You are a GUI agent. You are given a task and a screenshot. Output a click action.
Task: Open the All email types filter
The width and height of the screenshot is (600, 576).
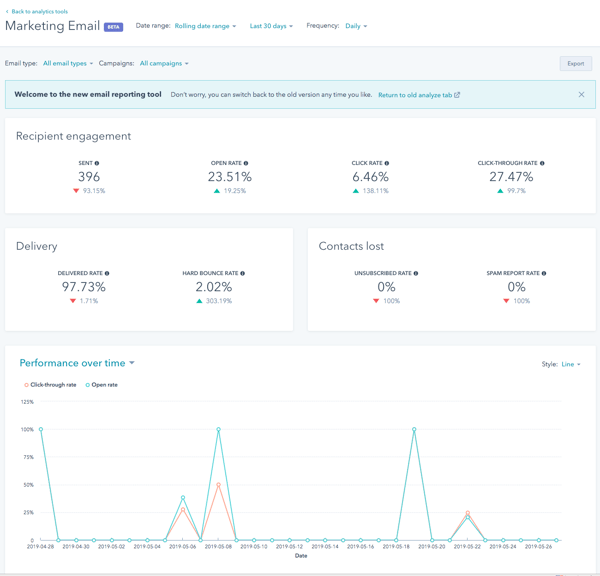click(x=68, y=63)
